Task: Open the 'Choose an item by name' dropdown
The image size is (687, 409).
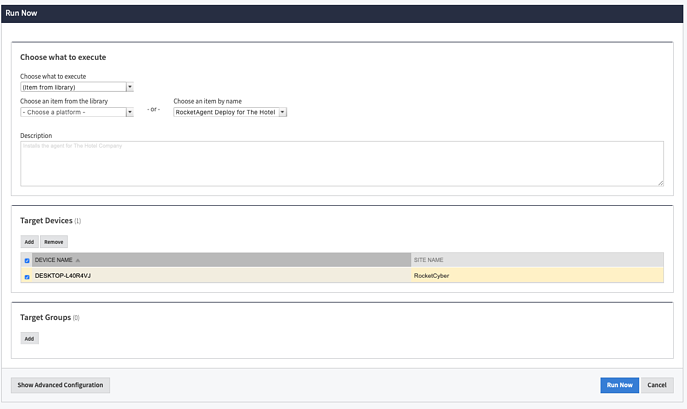Action: [230, 112]
